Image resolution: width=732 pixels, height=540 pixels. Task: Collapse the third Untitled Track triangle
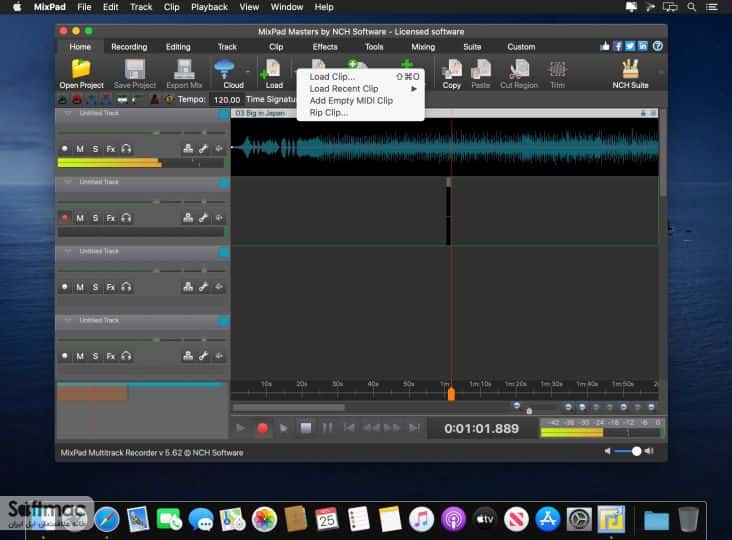(68, 251)
